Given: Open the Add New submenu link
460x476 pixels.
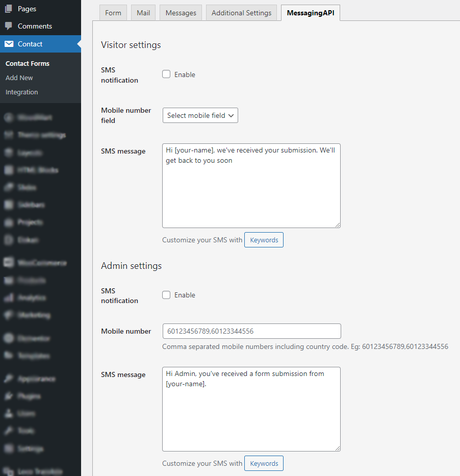Looking at the screenshot, I should [x=19, y=78].
